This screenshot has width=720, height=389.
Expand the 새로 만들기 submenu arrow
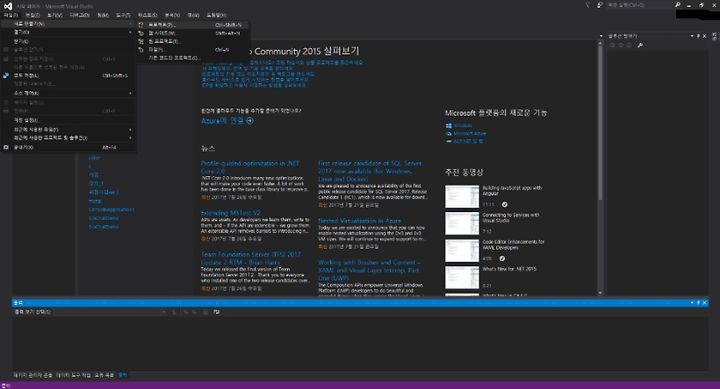pos(130,24)
